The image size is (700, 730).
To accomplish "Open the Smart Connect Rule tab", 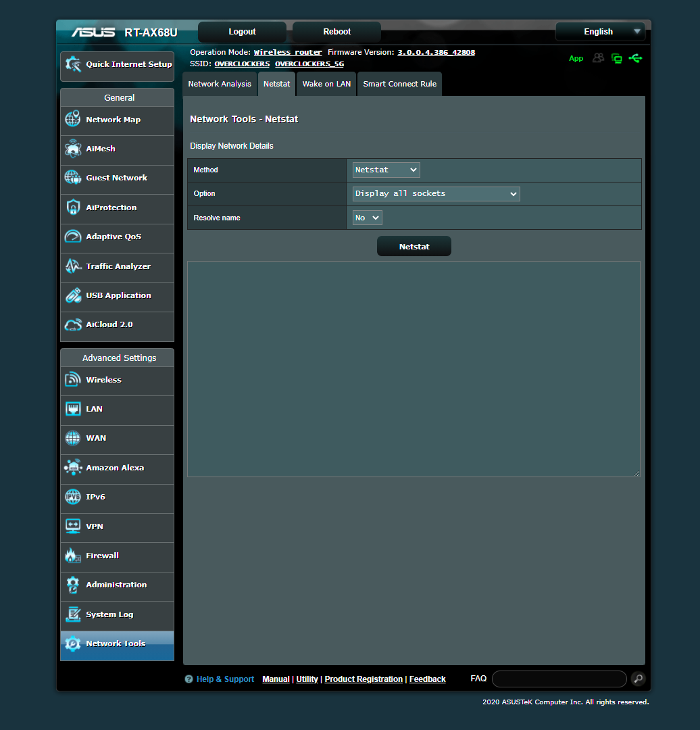I will (x=400, y=84).
